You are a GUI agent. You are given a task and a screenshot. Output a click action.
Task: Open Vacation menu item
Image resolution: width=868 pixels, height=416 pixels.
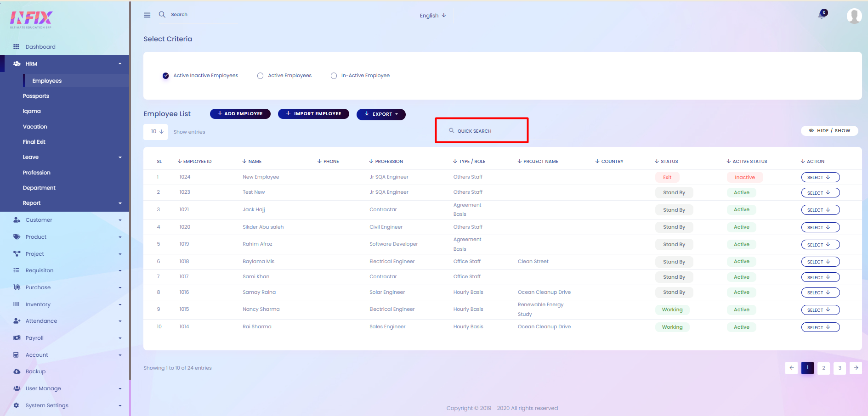(x=35, y=127)
